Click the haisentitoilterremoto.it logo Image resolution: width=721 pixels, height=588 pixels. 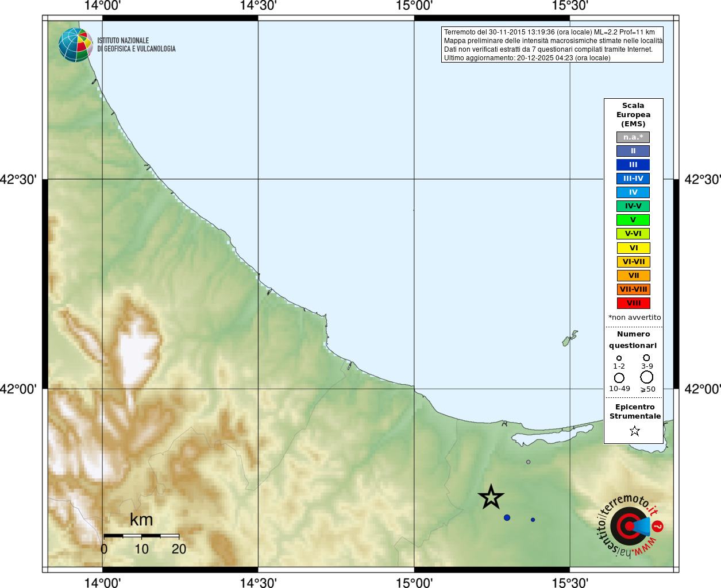click(x=630, y=526)
